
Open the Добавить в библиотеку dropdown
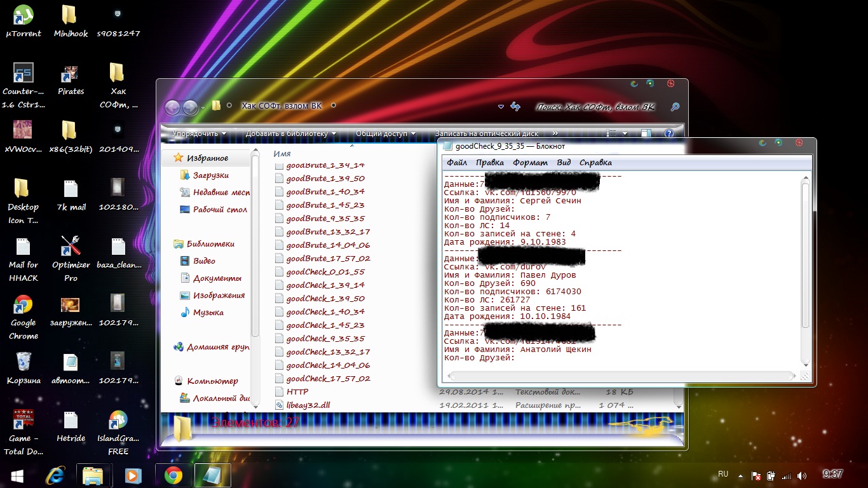click(x=291, y=133)
